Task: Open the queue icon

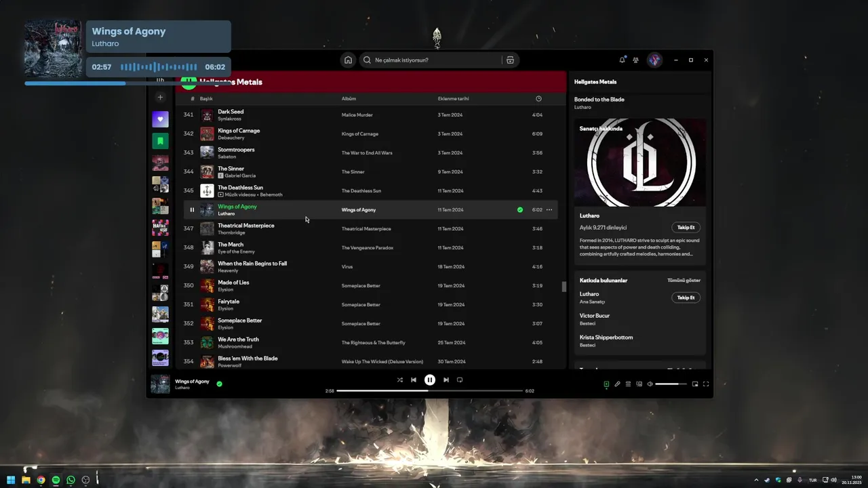Action: pyautogui.click(x=628, y=384)
